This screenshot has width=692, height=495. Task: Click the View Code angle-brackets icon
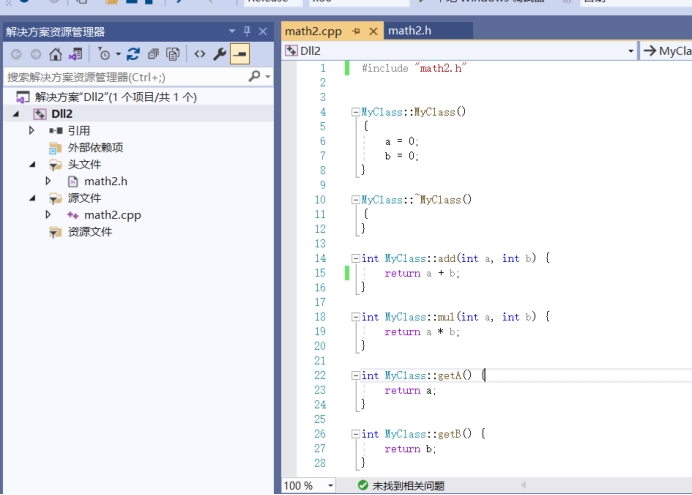coord(200,54)
